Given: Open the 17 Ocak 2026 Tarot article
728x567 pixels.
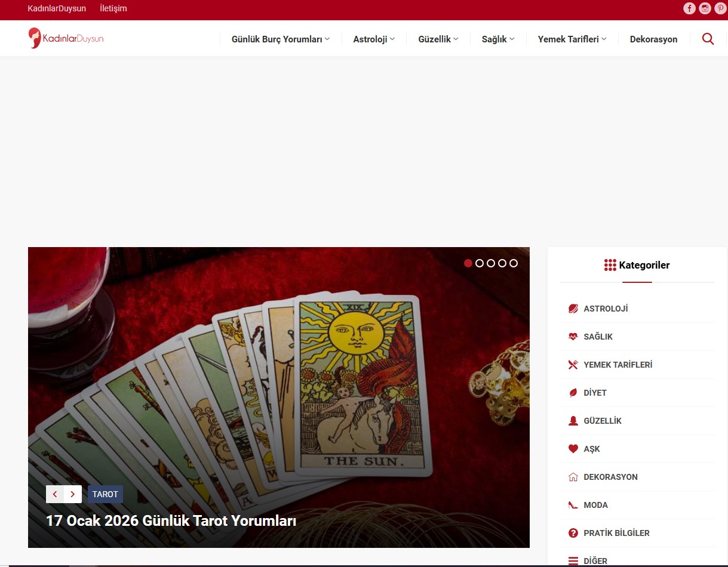Looking at the screenshot, I should pyautogui.click(x=171, y=520).
